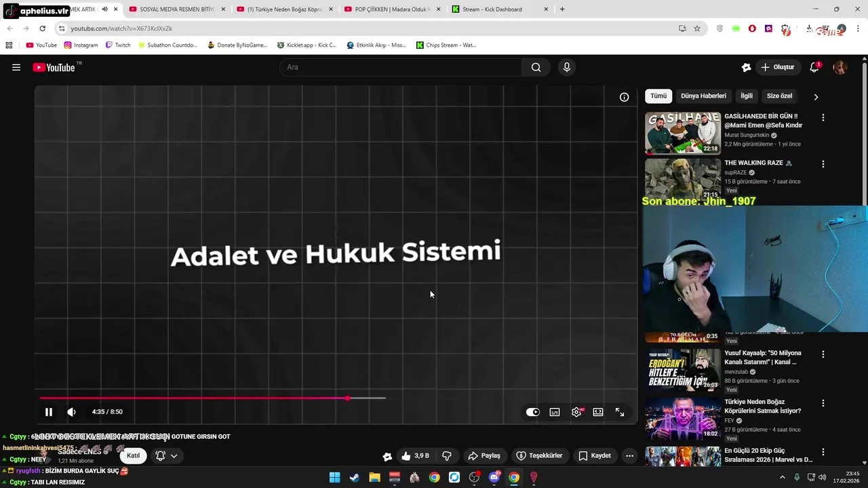Click the Oluştur create button
The width and height of the screenshot is (868, 488).
coord(777,67)
